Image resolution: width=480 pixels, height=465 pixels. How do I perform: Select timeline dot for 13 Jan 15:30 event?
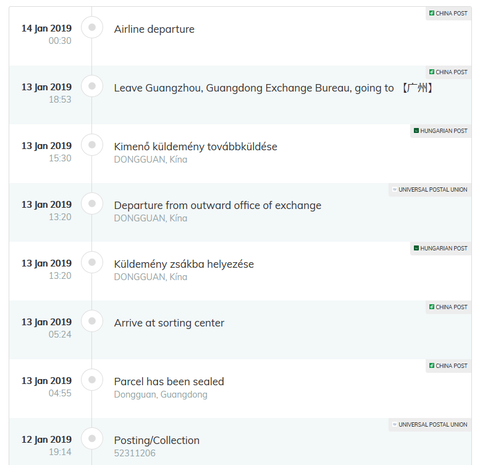(92, 145)
